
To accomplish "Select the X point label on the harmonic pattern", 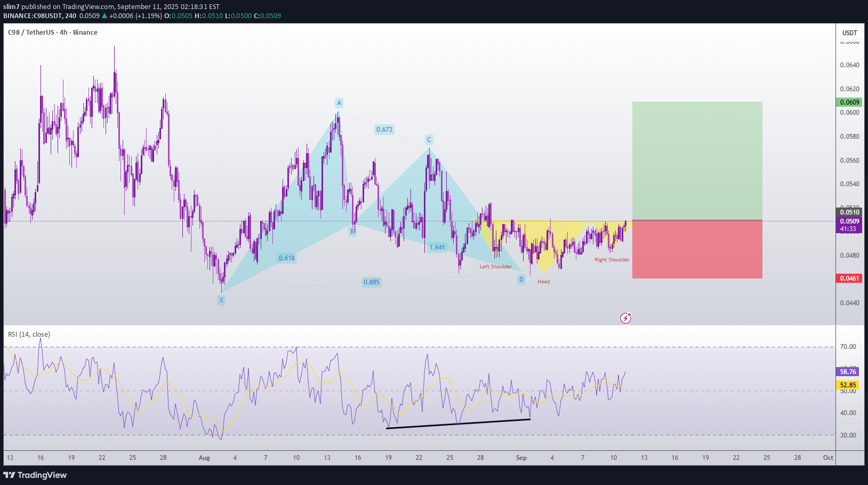I will [x=221, y=300].
